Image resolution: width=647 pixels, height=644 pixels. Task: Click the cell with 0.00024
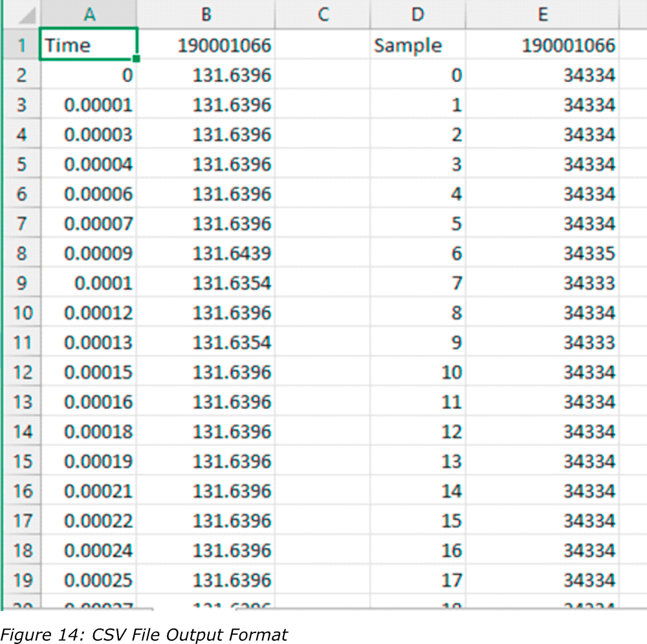[89, 550]
